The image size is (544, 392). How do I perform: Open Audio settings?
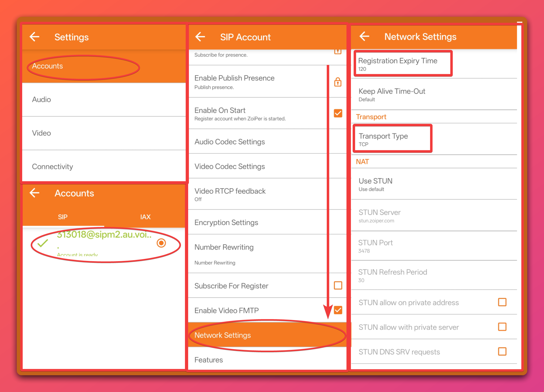point(104,100)
